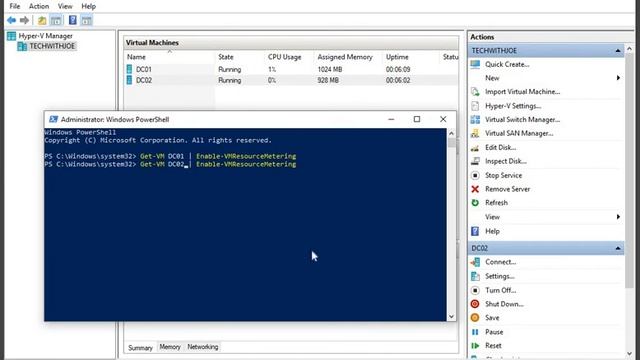Sort by the Uptime column header

click(x=411, y=57)
